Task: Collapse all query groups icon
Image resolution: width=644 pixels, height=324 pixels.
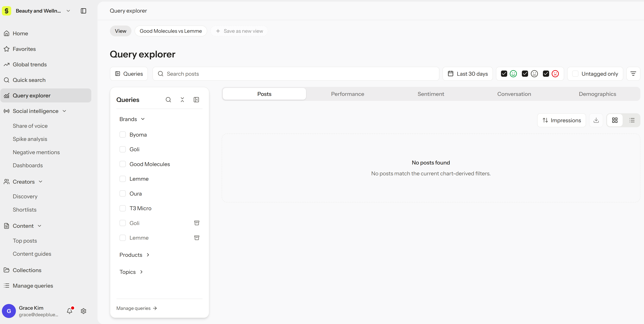Action: [x=182, y=100]
